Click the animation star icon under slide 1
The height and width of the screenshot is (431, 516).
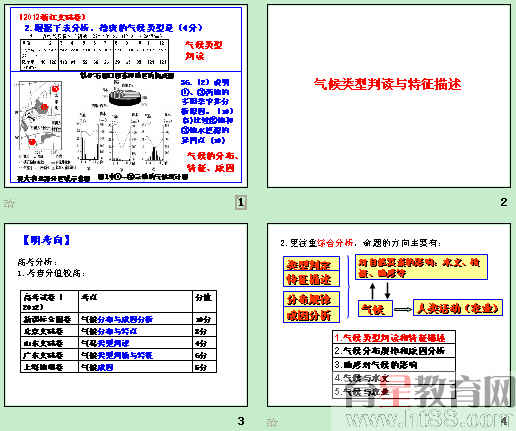click(x=9, y=203)
